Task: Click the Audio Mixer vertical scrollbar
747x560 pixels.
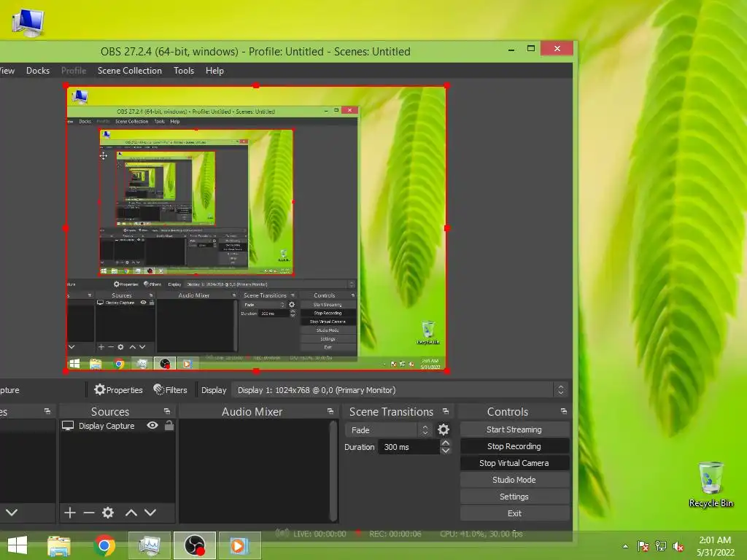Action: coord(333,470)
